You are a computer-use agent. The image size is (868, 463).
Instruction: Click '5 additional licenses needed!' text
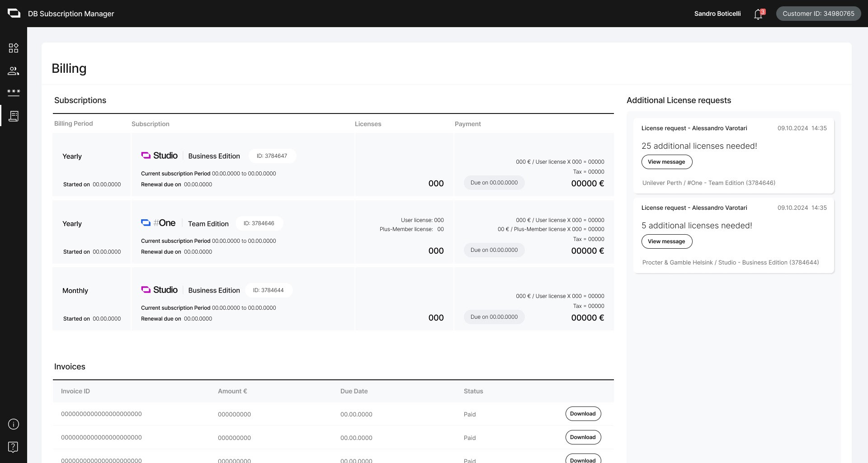pyautogui.click(x=697, y=226)
